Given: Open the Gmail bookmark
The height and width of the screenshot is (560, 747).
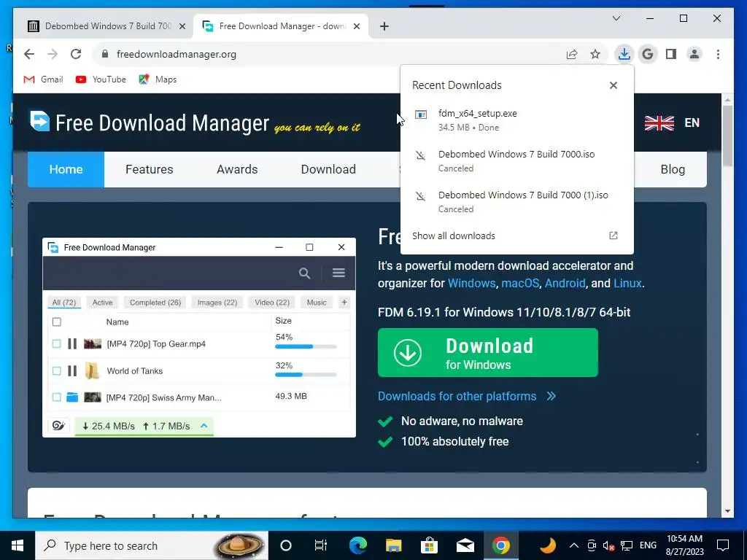Looking at the screenshot, I should 43,79.
